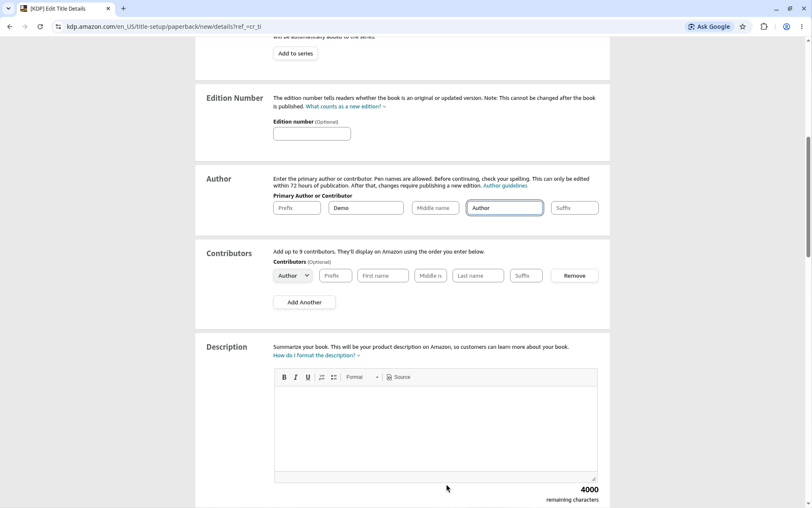Open the contributor role dropdown set to Author
This screenshot has width=812, height=508.
(x=293, y=276)
